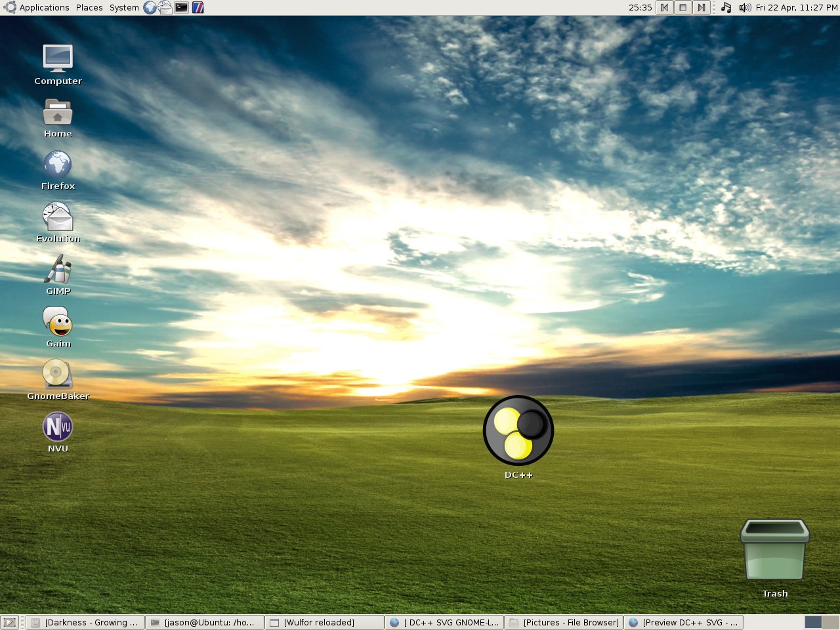Open the Computer desktop icon
This screenshot has height=630, width=840.
click(x=58, y=64)
